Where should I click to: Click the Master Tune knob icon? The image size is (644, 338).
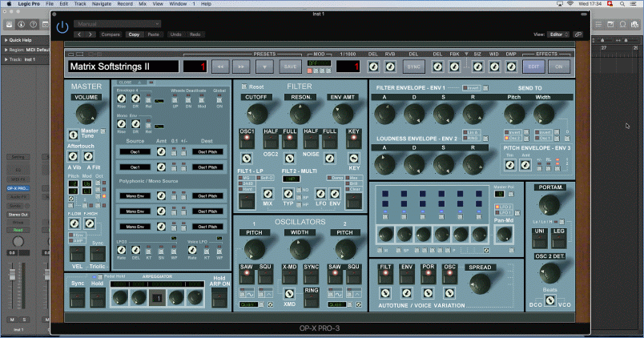73,135
